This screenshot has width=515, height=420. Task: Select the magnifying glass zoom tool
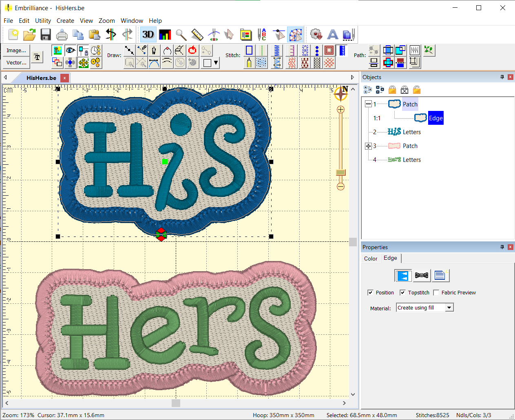(181, 35)
